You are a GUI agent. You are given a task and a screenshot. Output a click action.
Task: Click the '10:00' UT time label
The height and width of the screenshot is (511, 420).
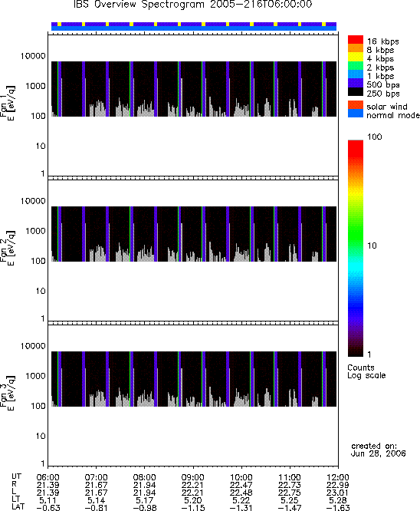pyautogui.click(x=241, y=477)
